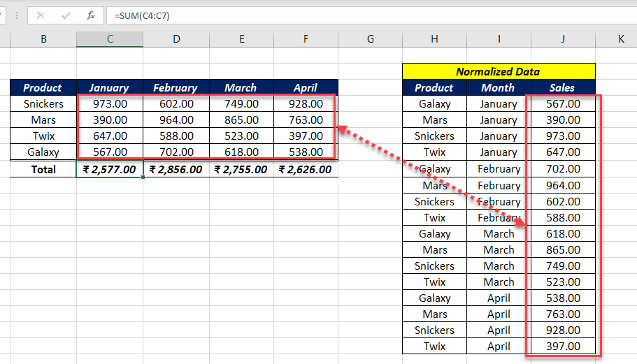Screen dimensions: 637x364
Task: Click cell 928.00 in left table
Action: (306, 104)
